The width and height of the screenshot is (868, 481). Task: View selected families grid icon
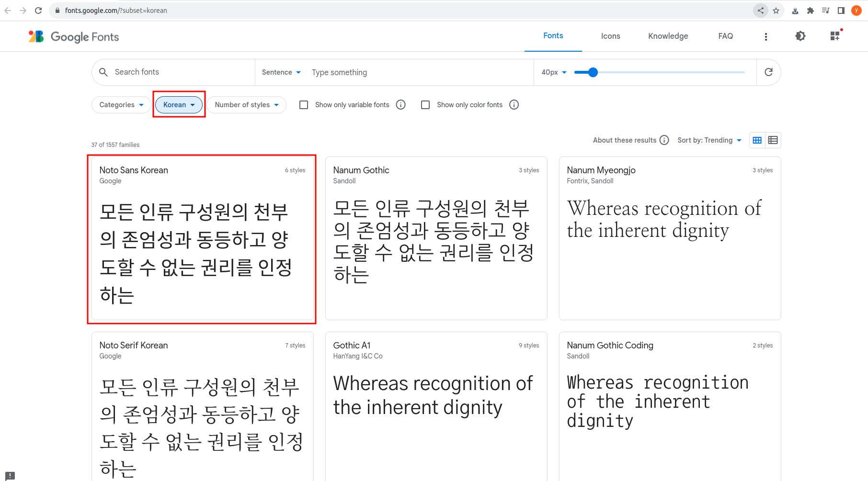pyautogui.click(x=835, y=36)
